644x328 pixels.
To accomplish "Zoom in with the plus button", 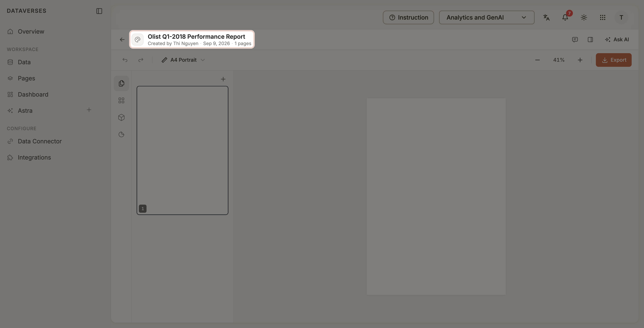I will click(580, 60).
